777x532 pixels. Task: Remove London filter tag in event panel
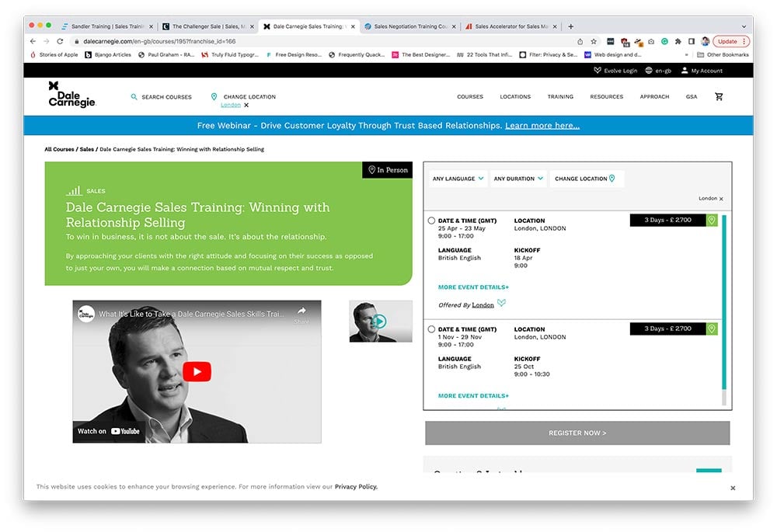pos(721,199)
